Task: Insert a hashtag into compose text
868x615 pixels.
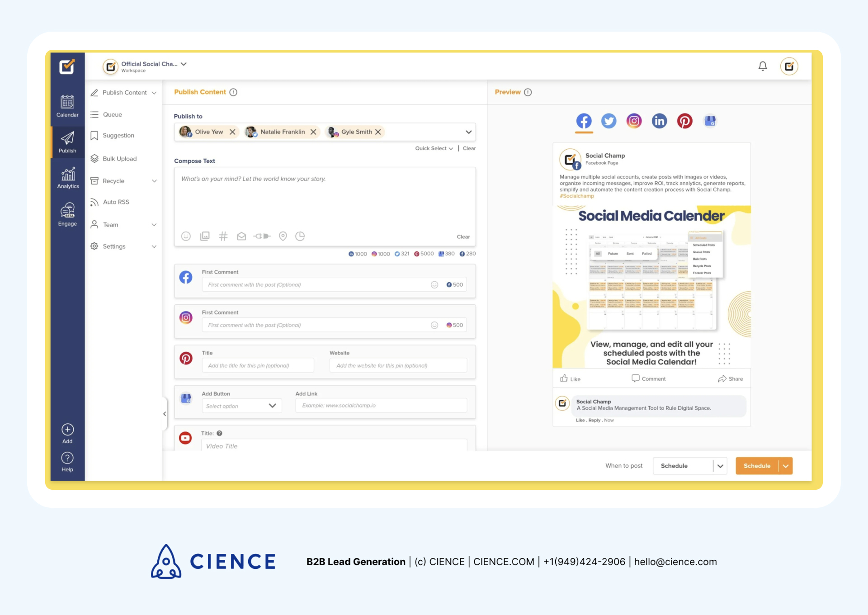Action: [223, 236]
